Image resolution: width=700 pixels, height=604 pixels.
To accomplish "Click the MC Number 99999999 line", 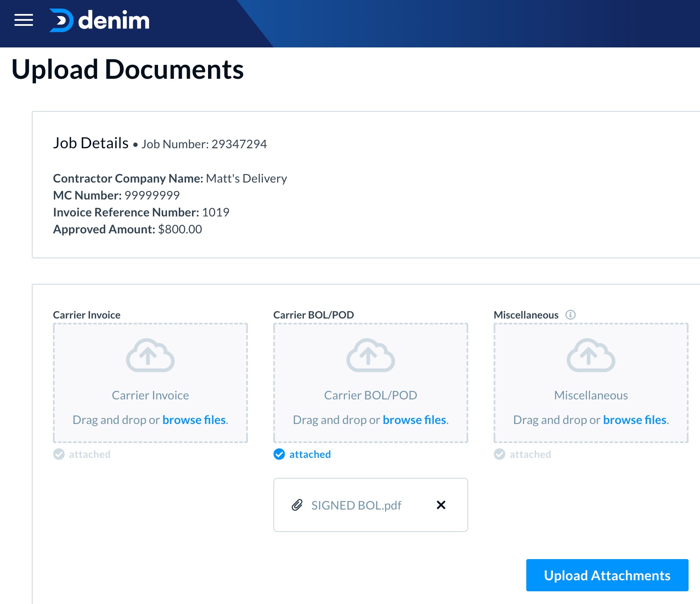I will pos(117,195).
